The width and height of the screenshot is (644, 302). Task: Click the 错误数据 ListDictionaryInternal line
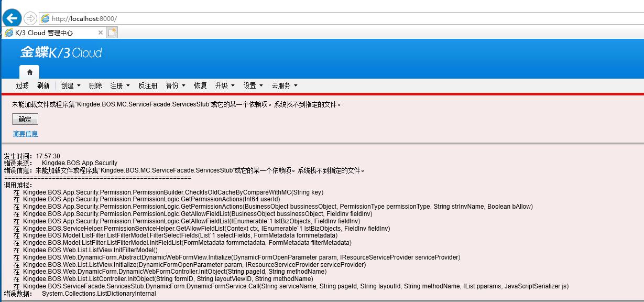click(x=80, y=294)
